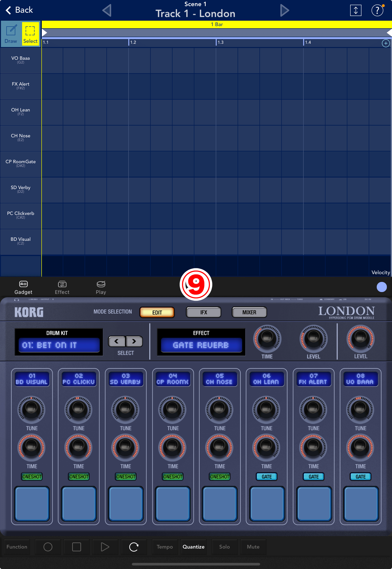Open the Quantize setting
Screen dimensions: 392x569
(x=194, y=547)
